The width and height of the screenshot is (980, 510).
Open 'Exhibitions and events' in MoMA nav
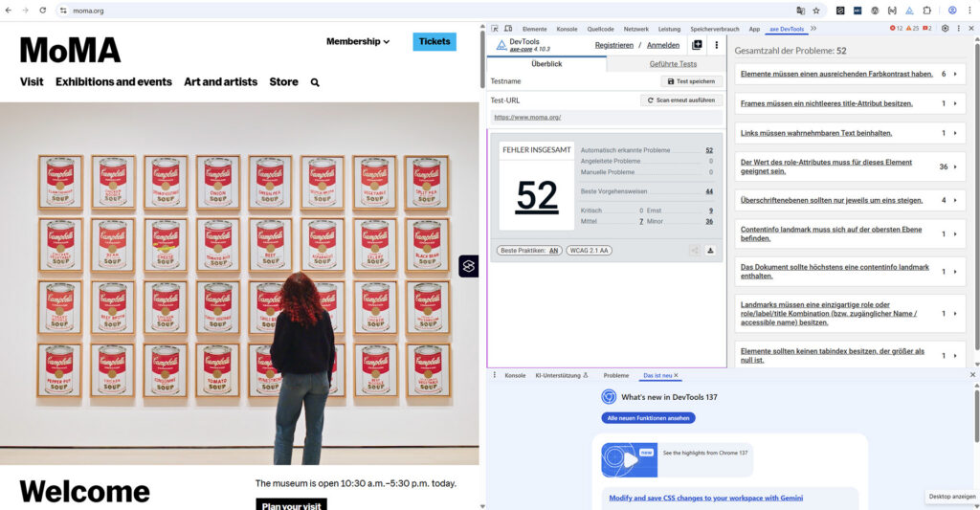pos(114,82)
